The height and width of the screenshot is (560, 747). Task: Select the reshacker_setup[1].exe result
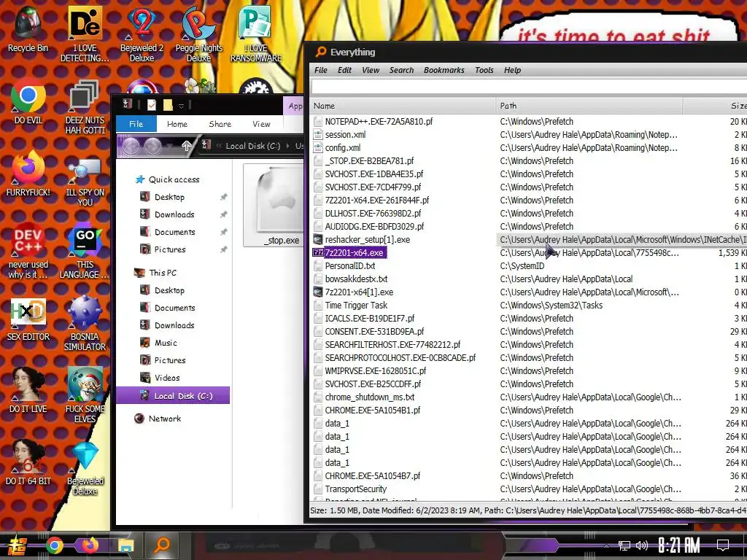368,239
